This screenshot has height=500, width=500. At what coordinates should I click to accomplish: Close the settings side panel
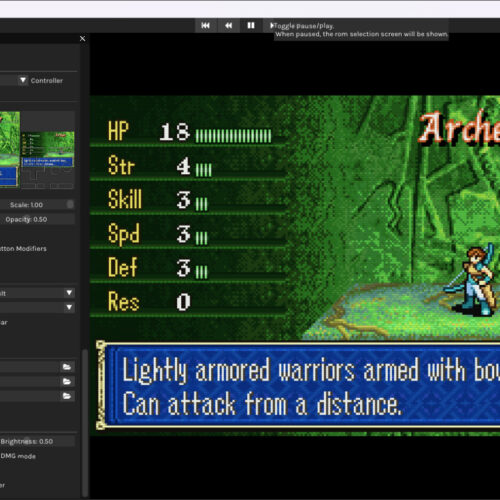click(83, 39)
